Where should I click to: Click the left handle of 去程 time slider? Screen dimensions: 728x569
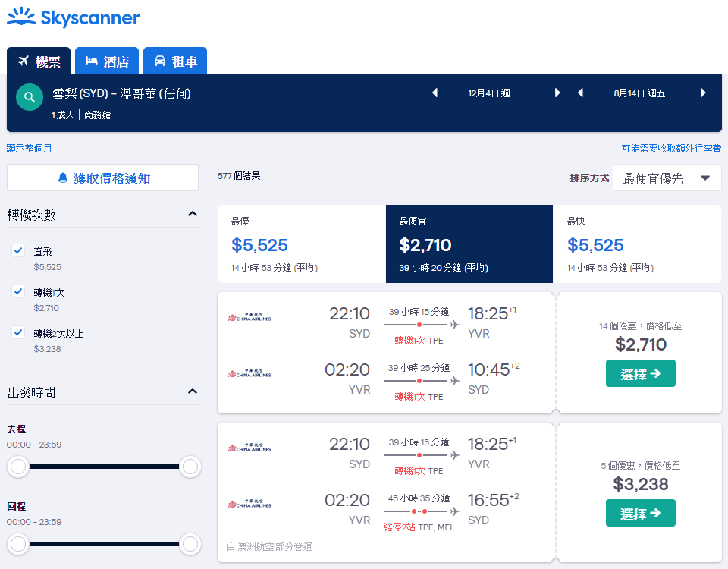click(x=18, y=467)
